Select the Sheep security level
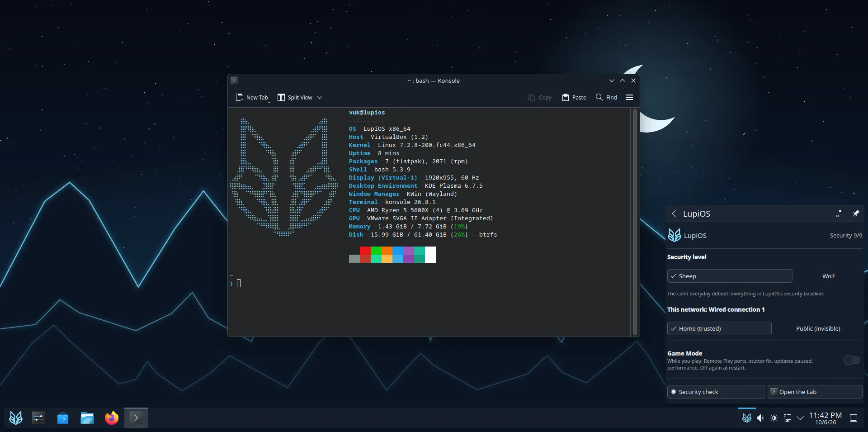 coord(730,276)
